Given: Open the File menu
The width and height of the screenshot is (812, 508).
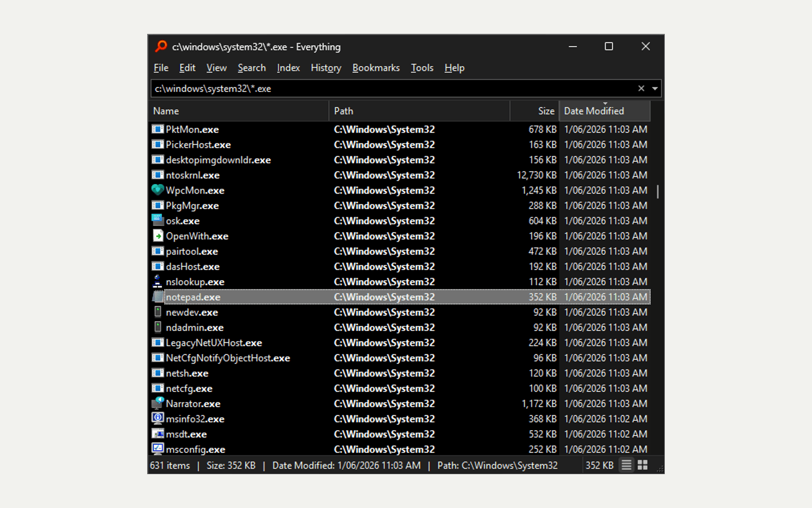Looking at the screenshot, I should click(x=161, y=68).
